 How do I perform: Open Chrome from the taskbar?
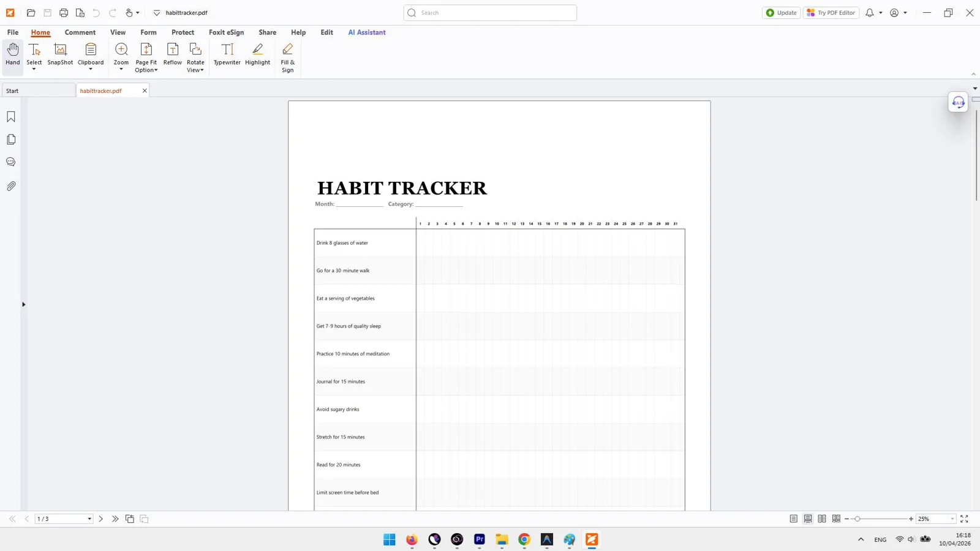pyautogui.click(x=524, y=539)
